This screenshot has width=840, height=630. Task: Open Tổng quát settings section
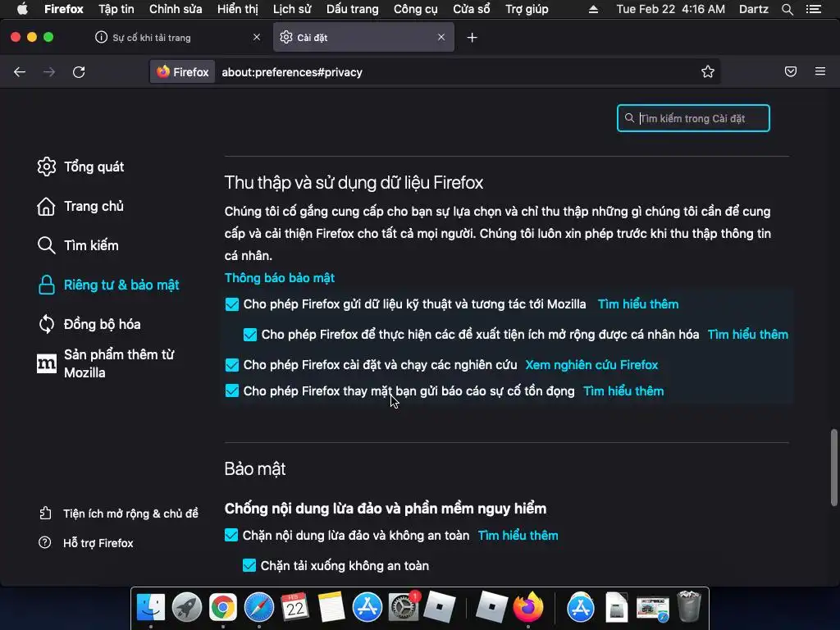click(x=80, y=167)
